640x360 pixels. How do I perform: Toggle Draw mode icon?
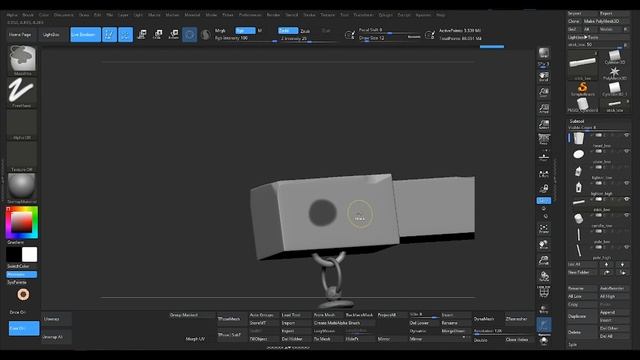coord(125,35)
